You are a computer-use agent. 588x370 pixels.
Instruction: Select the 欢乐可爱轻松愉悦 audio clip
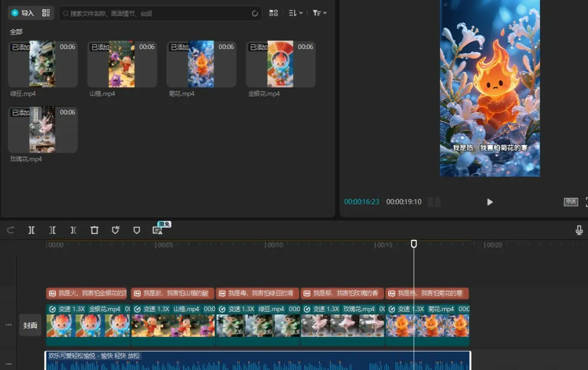[258, 361]
